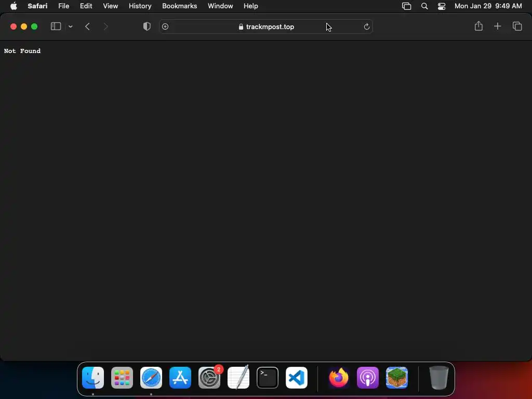Open the Share button in Safari toolbar
The height and width of the screenshot is (399, 532).
pos(478,26)
